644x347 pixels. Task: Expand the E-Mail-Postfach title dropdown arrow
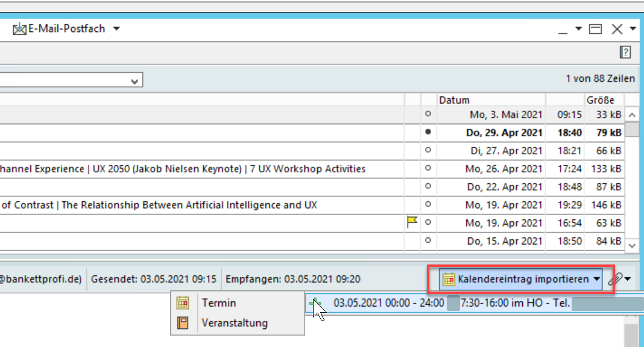(116, 29)
